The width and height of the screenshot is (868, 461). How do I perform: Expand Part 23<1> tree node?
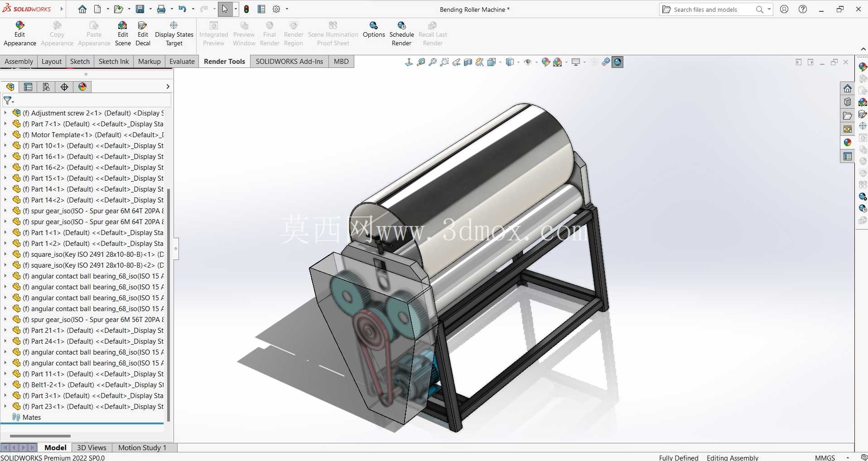coord(5,406)
